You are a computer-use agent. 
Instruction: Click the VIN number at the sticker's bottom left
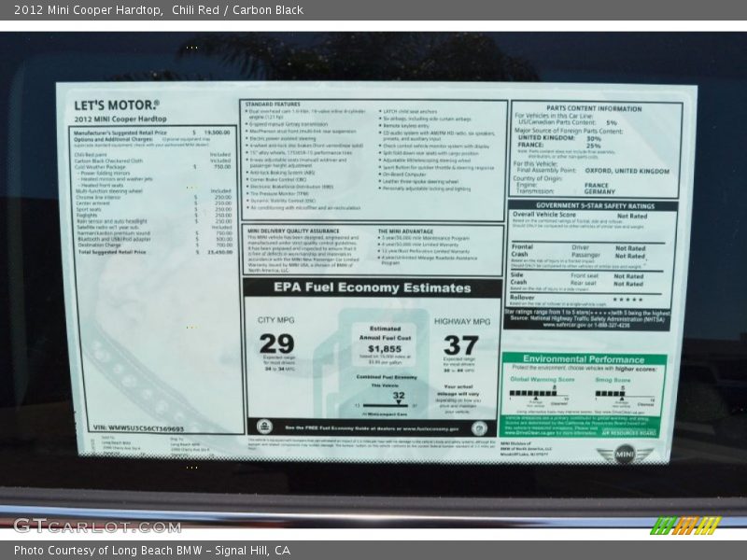tap(138, 428)
